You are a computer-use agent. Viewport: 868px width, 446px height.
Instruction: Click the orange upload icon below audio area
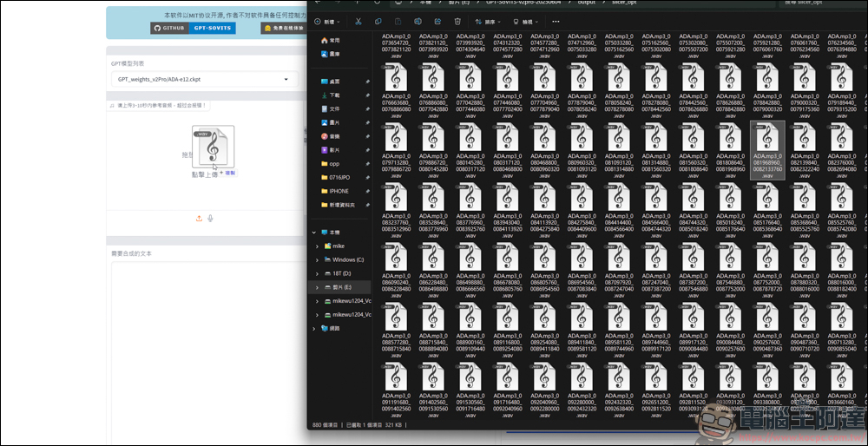200,219
